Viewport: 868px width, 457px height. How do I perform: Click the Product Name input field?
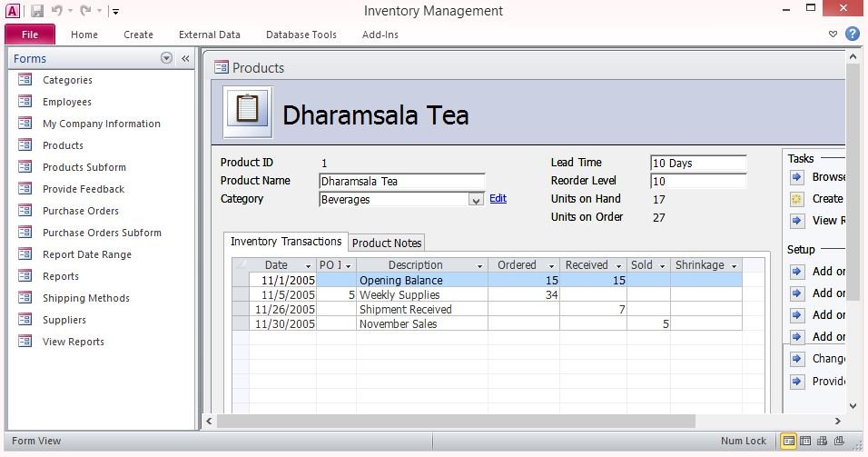[x=401, y=181]
